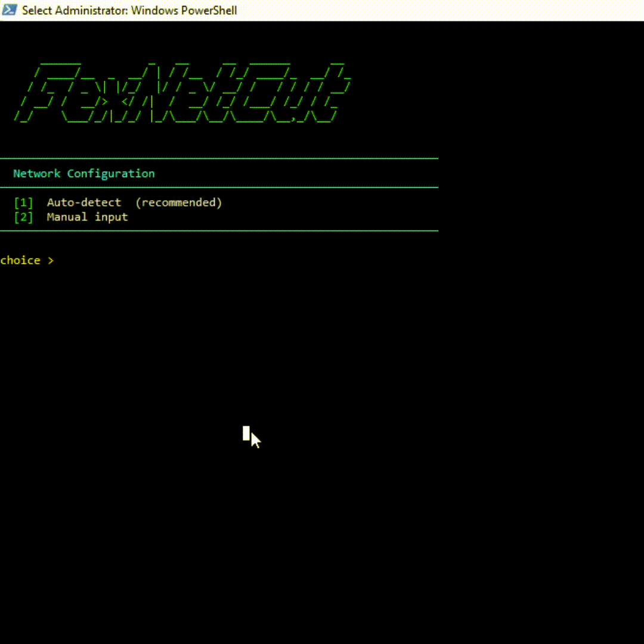The height and width of the screenshot is (644, 644).
Task: Click the FexNetCut ASCII art logo
Action: coord(183,93)
